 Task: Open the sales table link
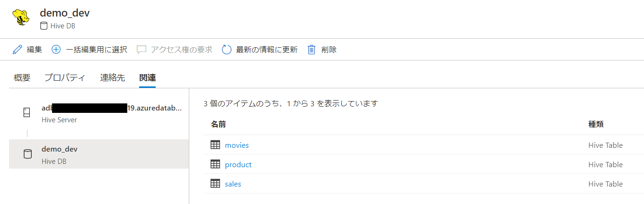click(x=233, y=184)
